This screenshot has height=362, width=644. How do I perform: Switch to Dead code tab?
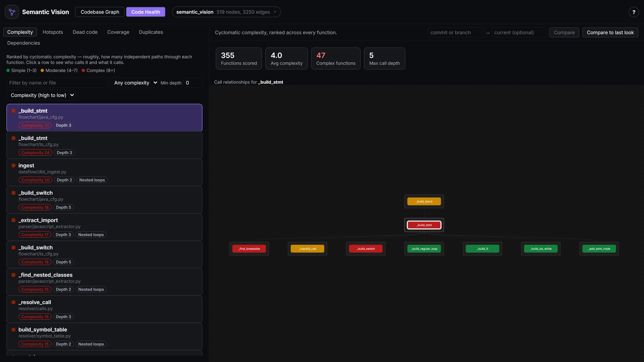click(85, 32)
